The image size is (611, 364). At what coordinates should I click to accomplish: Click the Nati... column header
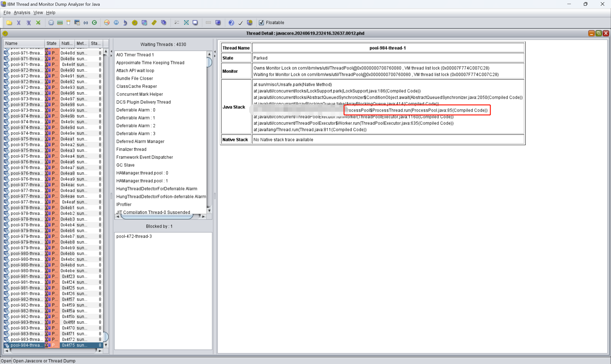pyautogui.click(x=67, y=43)
